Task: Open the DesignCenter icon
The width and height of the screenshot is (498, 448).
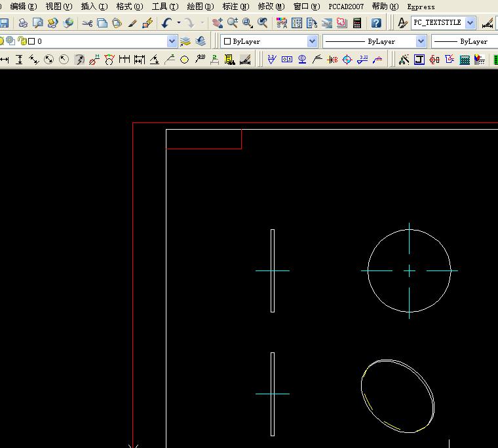Action: 297,23
